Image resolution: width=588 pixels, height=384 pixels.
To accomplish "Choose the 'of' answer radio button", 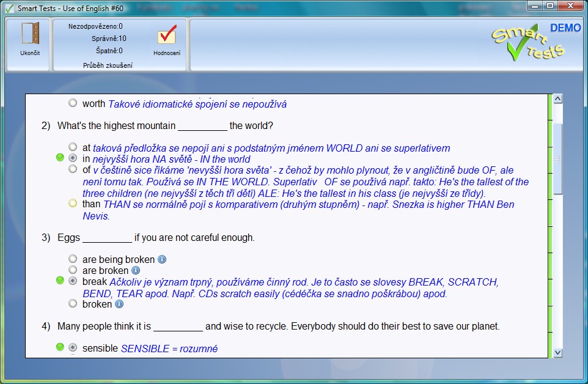I will (x=73, y=169).
